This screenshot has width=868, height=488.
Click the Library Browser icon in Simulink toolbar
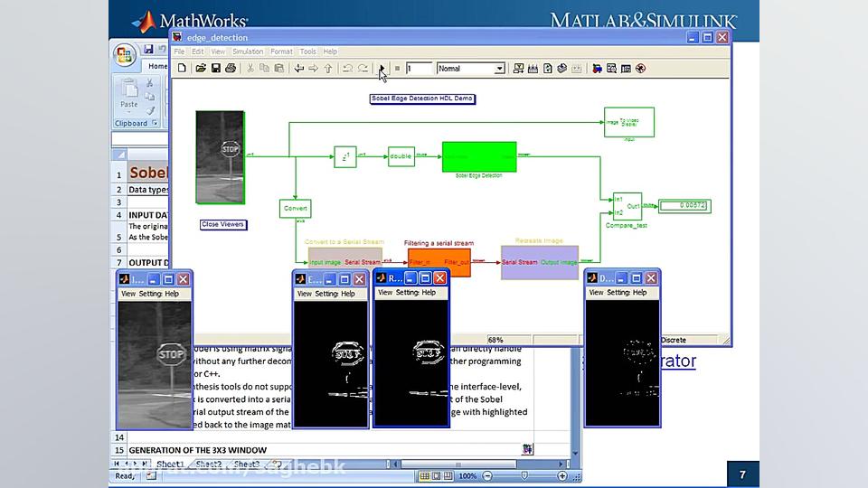597,69
